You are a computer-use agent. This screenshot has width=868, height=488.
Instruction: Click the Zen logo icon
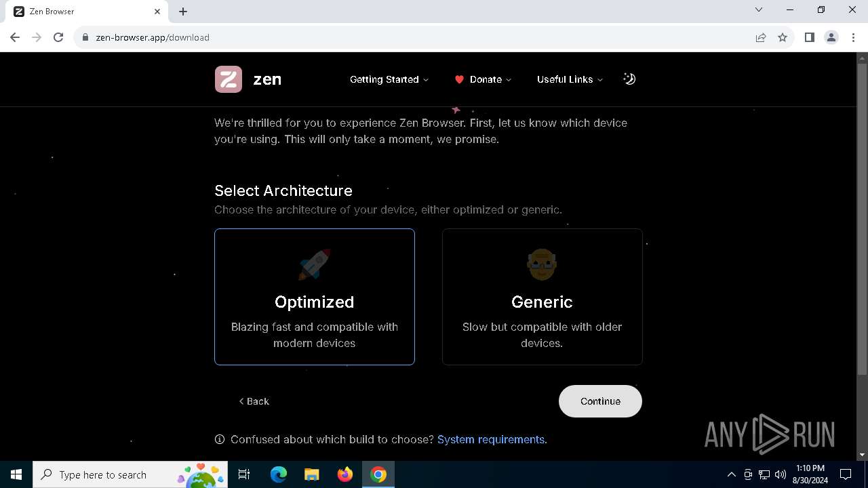229,79
